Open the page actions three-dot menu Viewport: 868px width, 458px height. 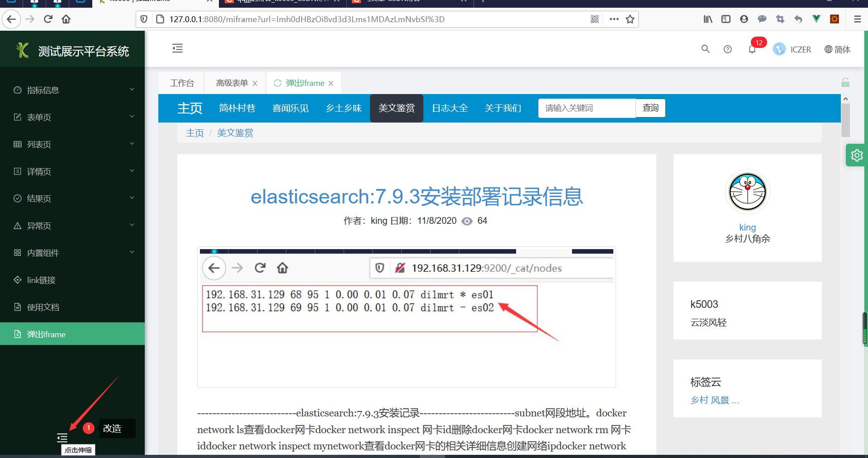click(614, 19)
